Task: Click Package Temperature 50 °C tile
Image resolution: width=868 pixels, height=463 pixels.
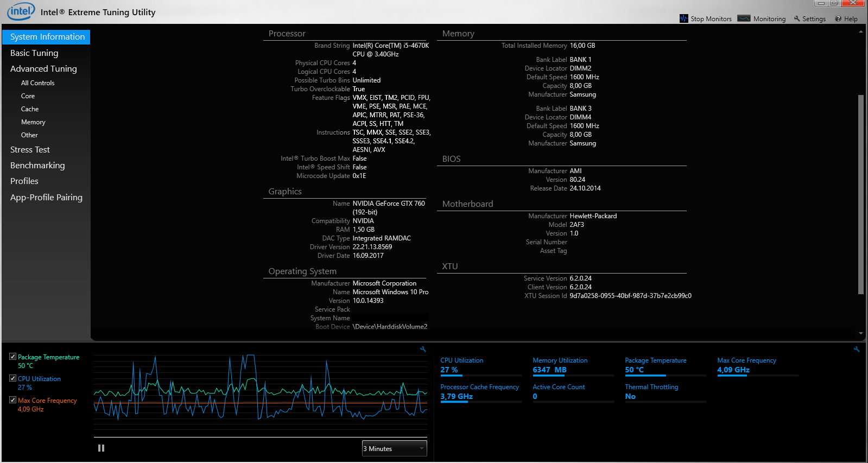Action: click(665, 365)
